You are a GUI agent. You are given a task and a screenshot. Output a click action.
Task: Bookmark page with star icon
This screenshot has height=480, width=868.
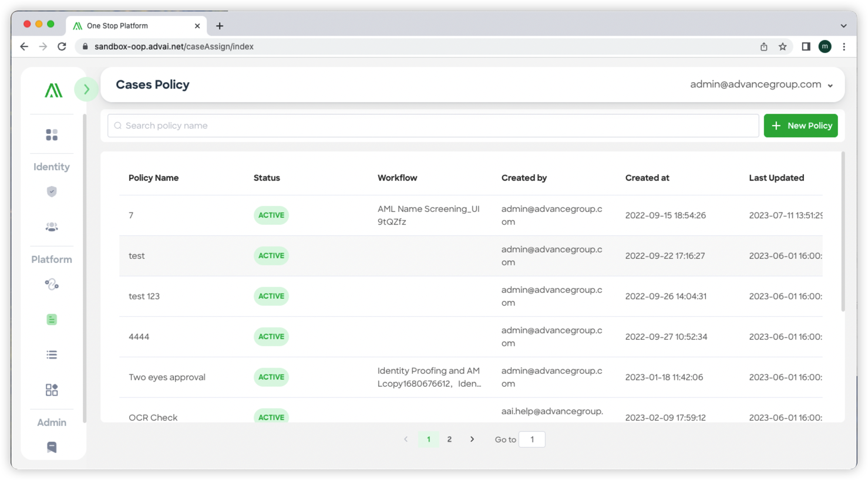pos(783,46)
